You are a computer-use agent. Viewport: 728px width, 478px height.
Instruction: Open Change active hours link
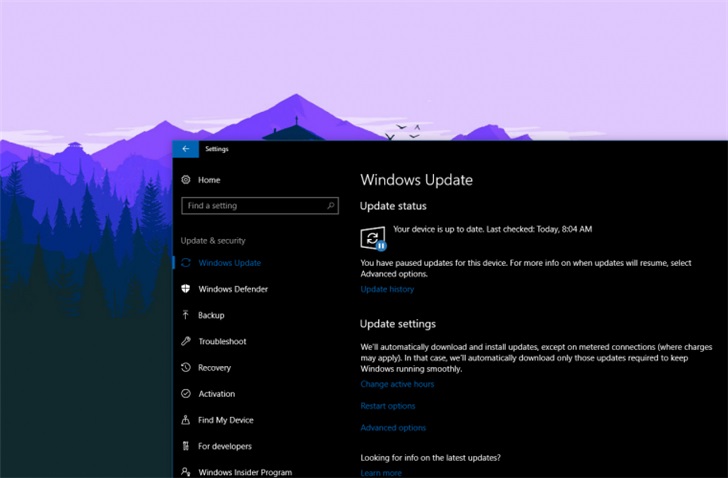(397, 384)
